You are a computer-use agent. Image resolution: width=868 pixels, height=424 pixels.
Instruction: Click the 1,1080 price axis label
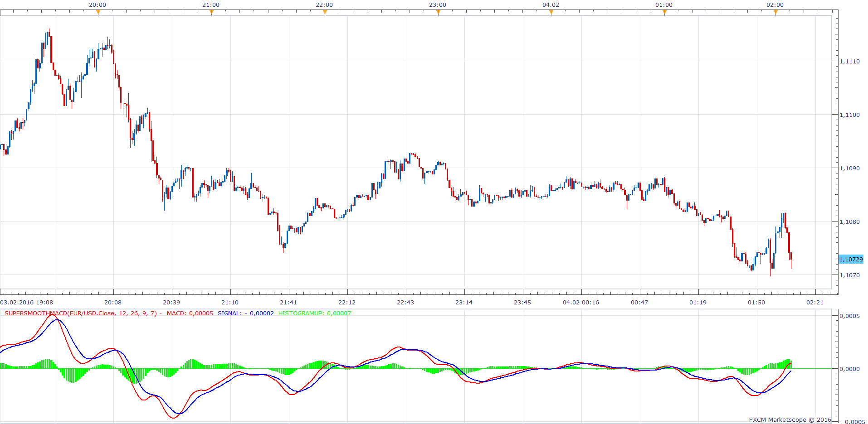point(849,222)
